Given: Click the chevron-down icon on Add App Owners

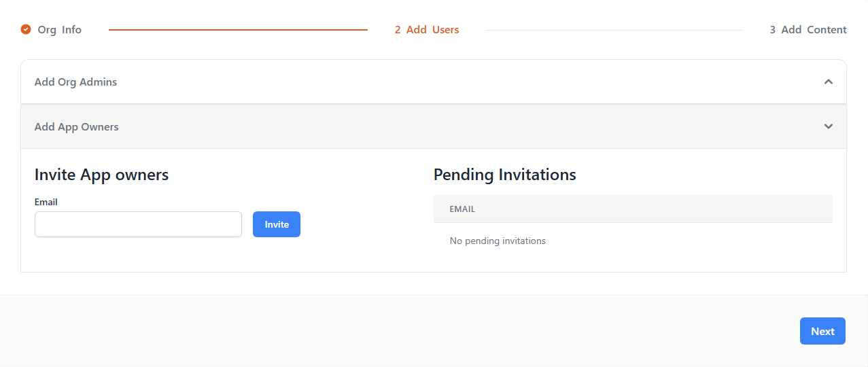Looking at the screenshot, I should tap(828, 126).
